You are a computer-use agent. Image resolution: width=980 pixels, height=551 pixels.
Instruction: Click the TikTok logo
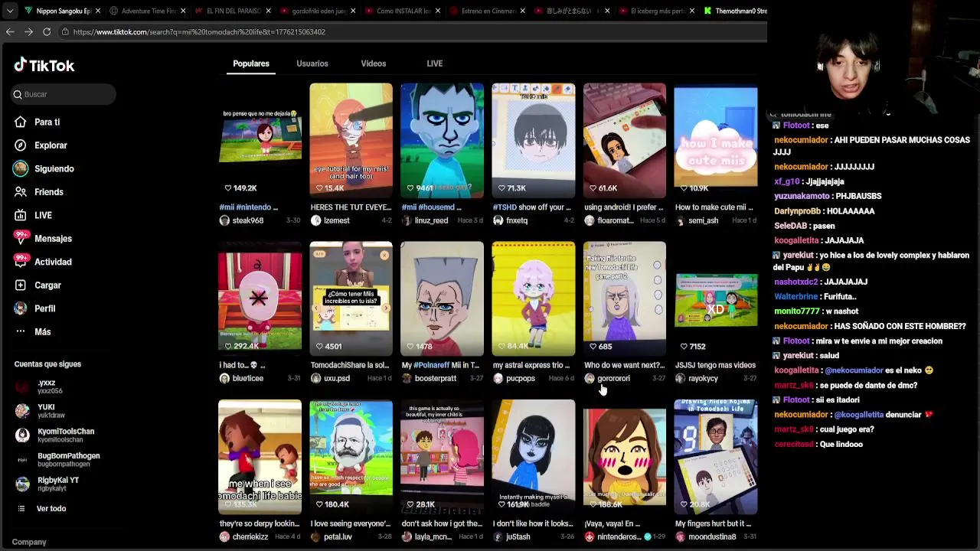pos(44,65)
